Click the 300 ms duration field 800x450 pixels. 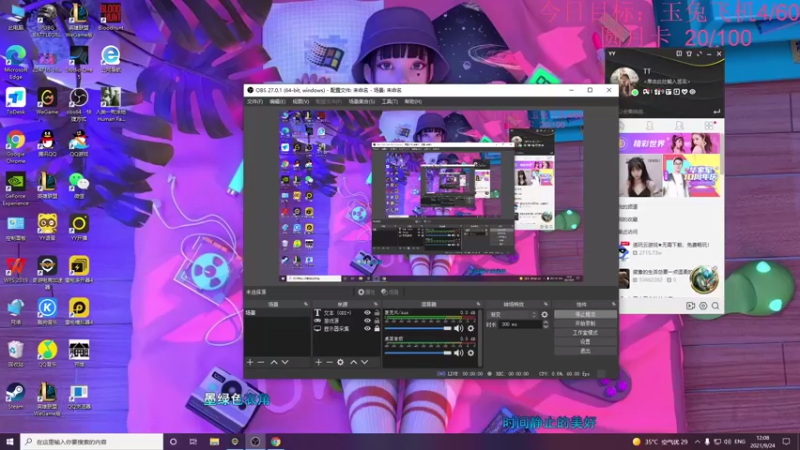coord(520,324)
